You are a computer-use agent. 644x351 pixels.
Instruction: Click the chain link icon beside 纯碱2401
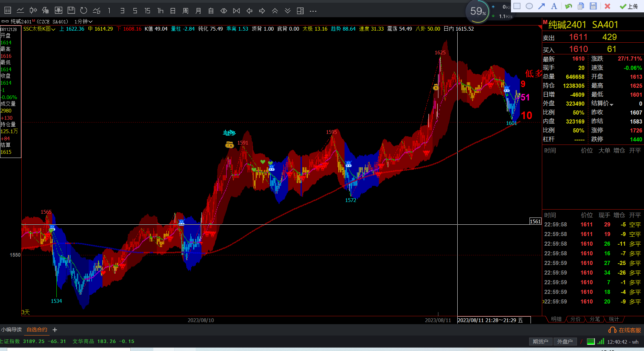[5, 21]
